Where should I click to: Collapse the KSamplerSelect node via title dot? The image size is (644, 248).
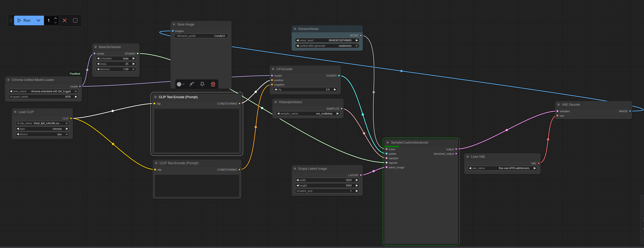coord(276,102)
